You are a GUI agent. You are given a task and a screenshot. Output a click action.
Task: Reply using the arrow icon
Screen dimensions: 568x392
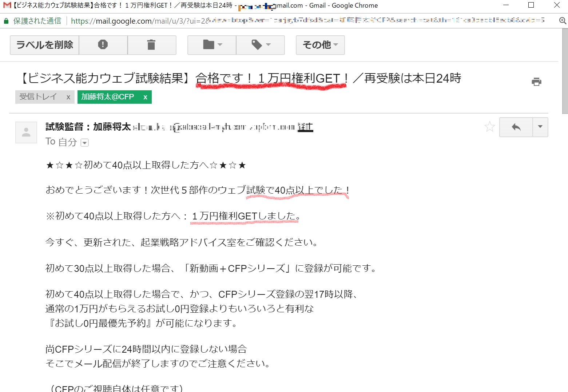tap(516, 127)
